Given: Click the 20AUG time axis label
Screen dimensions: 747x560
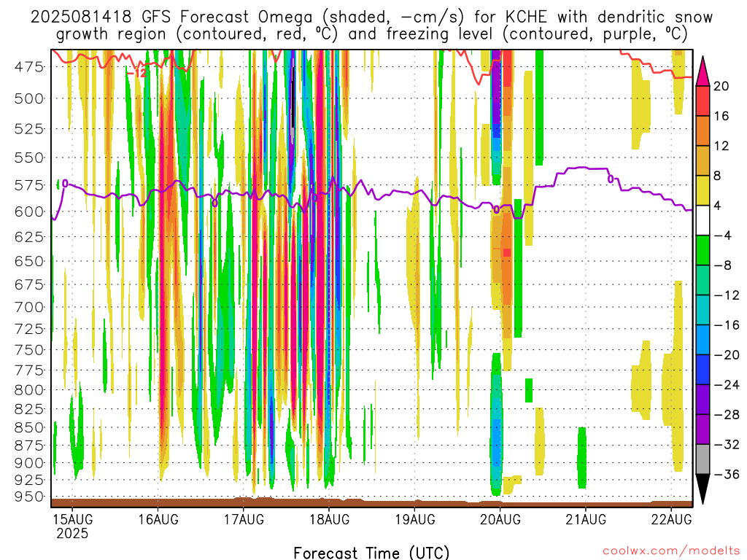Looking at the screenshot, I should coord(500,519).
